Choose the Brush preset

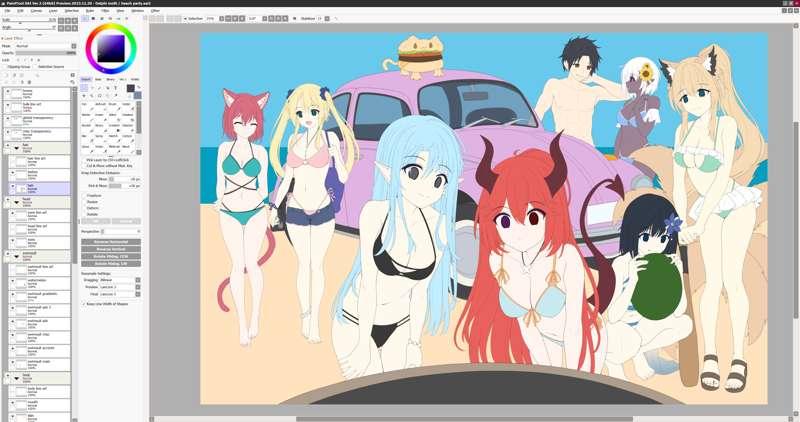114,108
